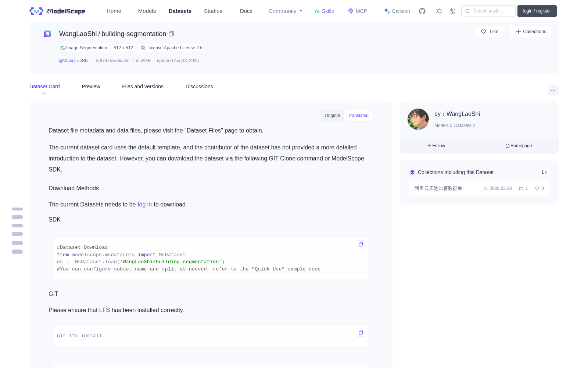Open @WangLaoShi profile link
Screen dimensions: 588x368
[73, 61]
